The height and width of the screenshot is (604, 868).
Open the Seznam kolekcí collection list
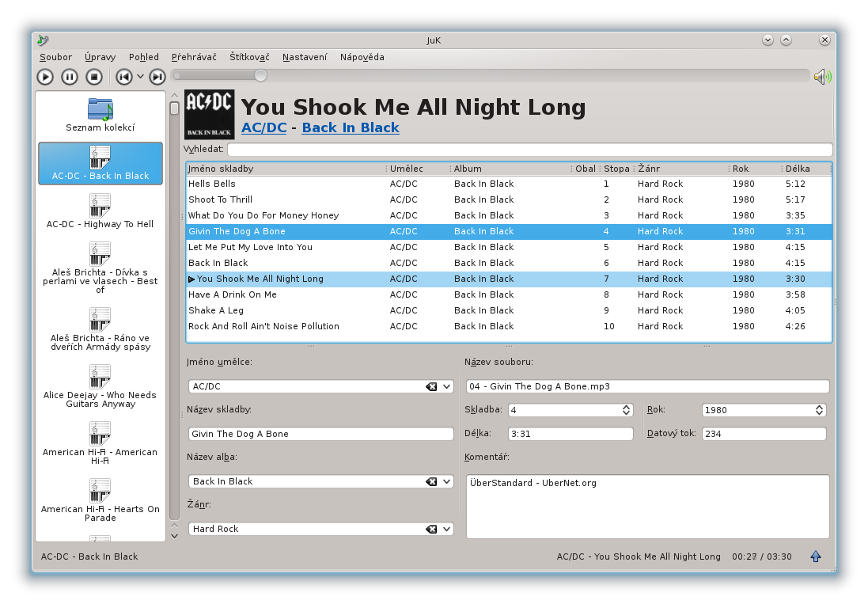click(100, 115)
